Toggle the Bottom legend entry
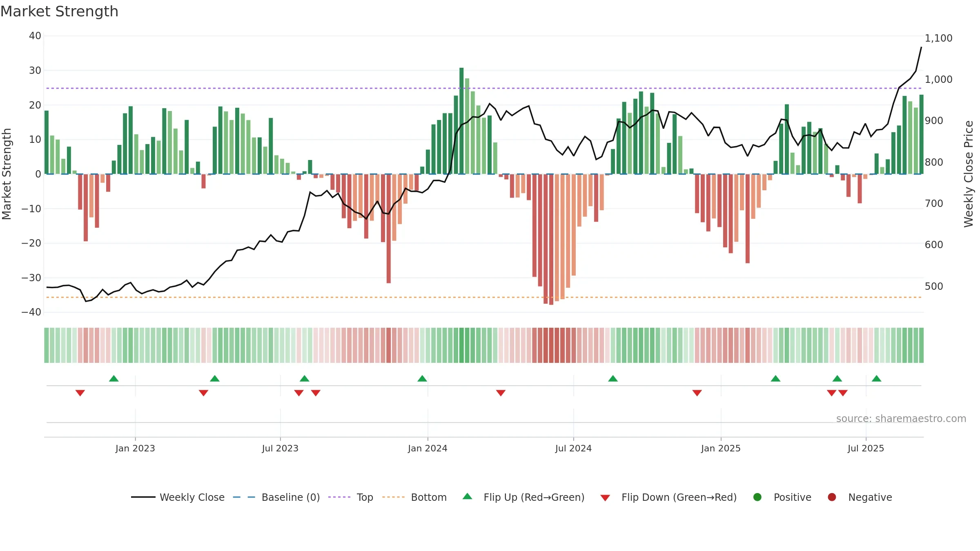 (x=414, y=497)
